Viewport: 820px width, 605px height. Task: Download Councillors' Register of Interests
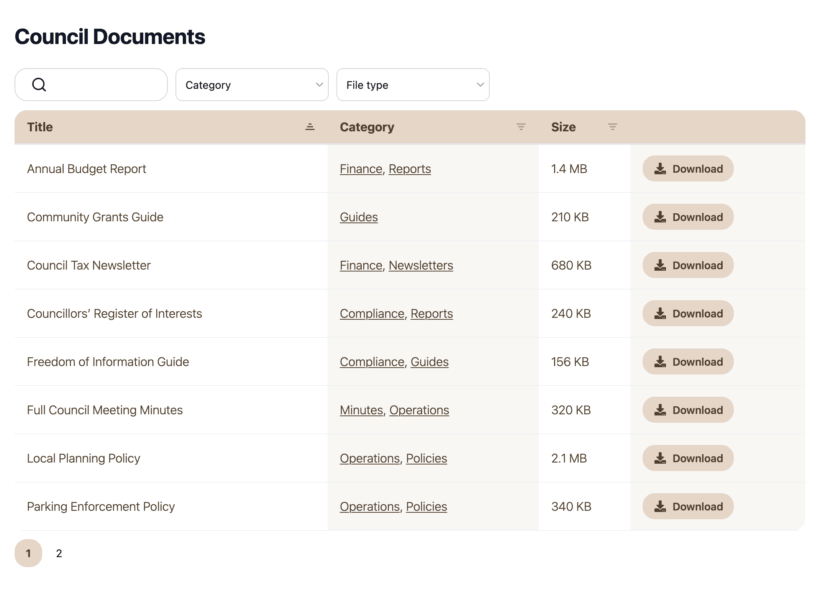coord(688,313)
